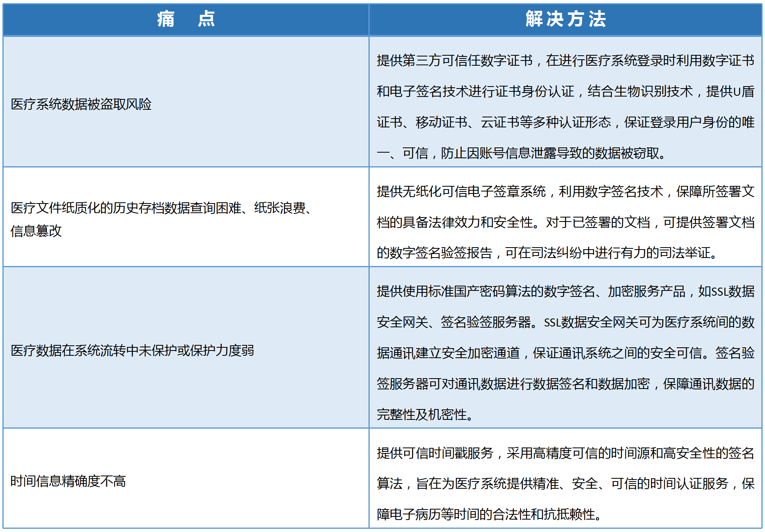Screen dimensions: 765x532
Task: Click the line starting "档的具备法律效力和安全性"
Action: pyautogui.click(x=565, y=222)
